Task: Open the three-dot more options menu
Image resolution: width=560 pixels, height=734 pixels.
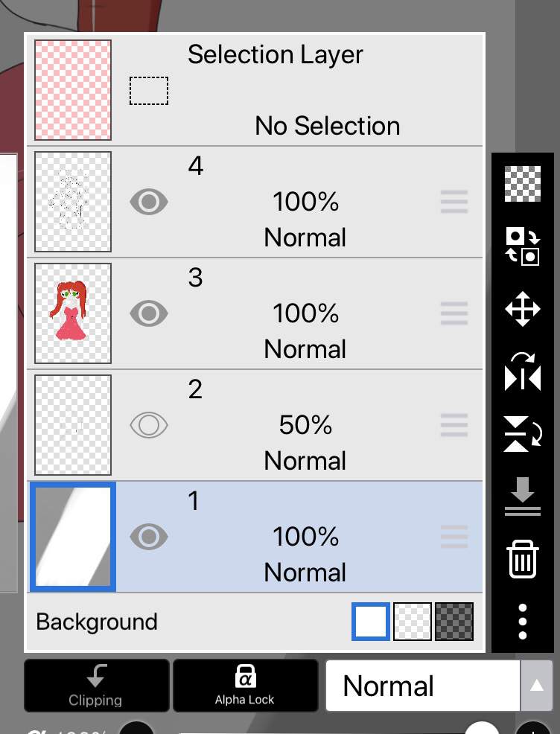Action: pyautogui.click(x=523, y=622)
